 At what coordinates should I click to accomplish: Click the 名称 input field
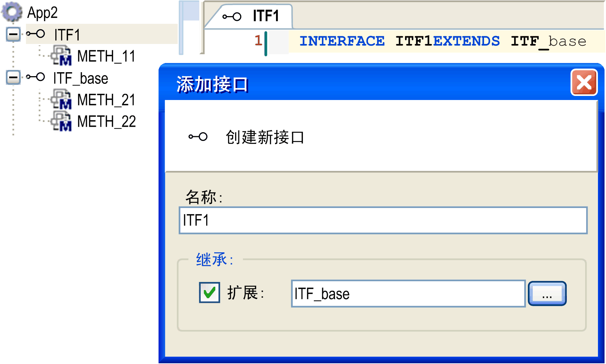click(x=383, y=220)
